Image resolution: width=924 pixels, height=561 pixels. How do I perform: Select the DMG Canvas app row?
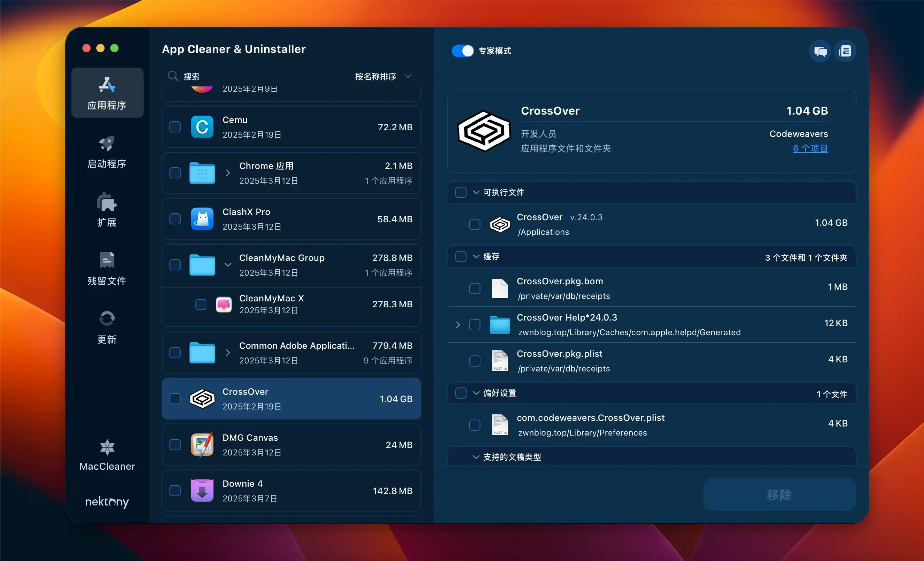[291, 445]
